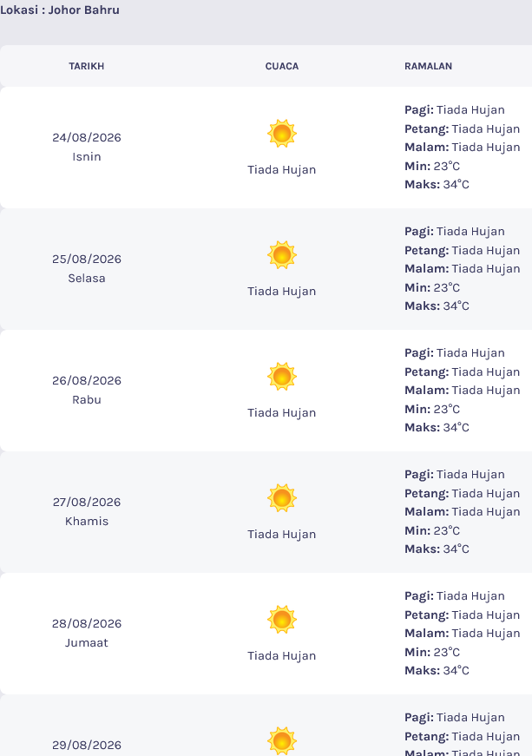Image resolution: width=532 pixels, height=756 pixels.
Task: Select Petang forecast line for Rabu
Action: click(x=462, y=371)
